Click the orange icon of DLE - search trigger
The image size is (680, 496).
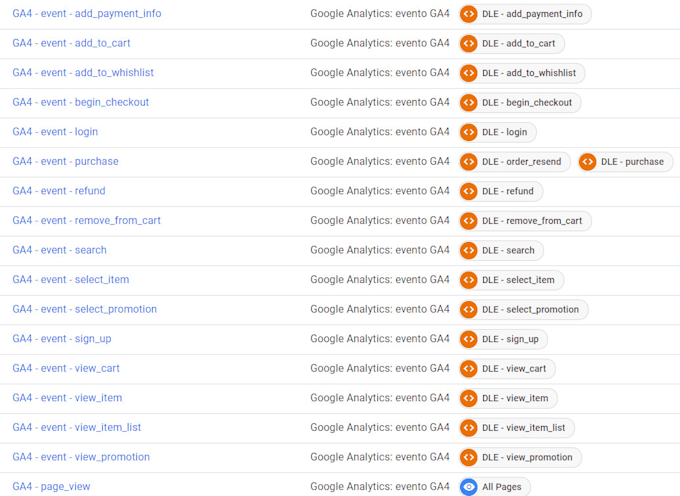[x=469, y=250]
